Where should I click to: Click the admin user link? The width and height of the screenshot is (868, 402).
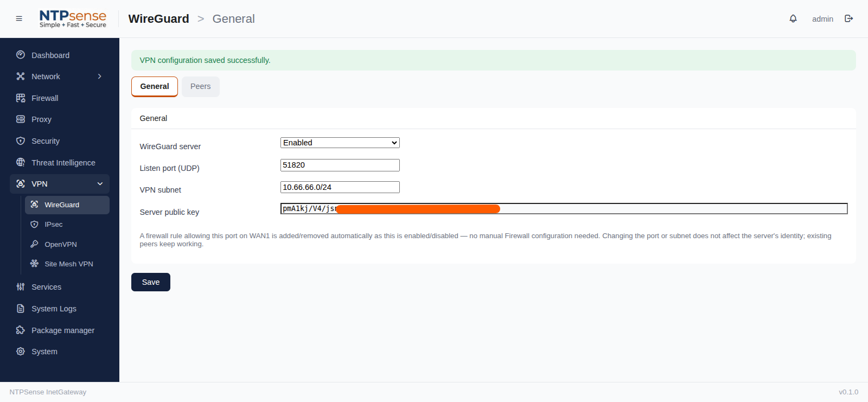[822, 19]
